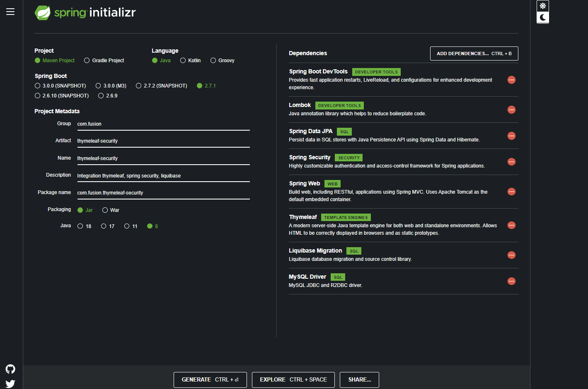Choose Jar packaging

pyautogui.click(x=85, y=210)
